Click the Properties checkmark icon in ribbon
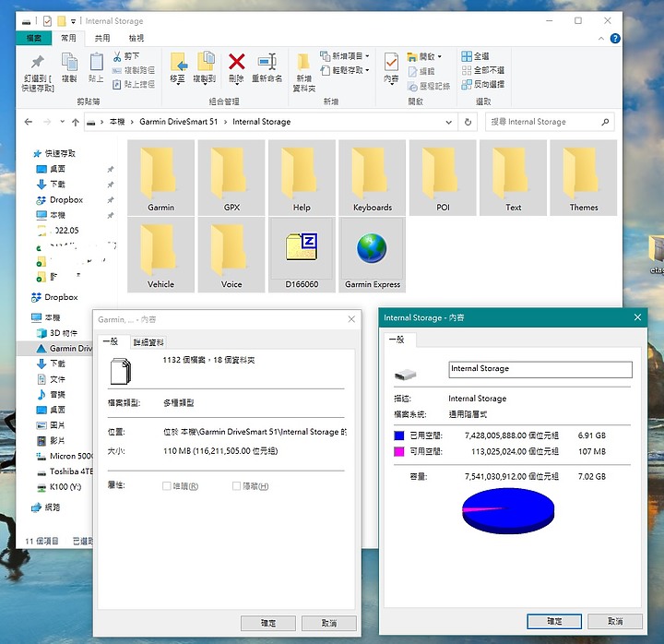 click(391, 62)
